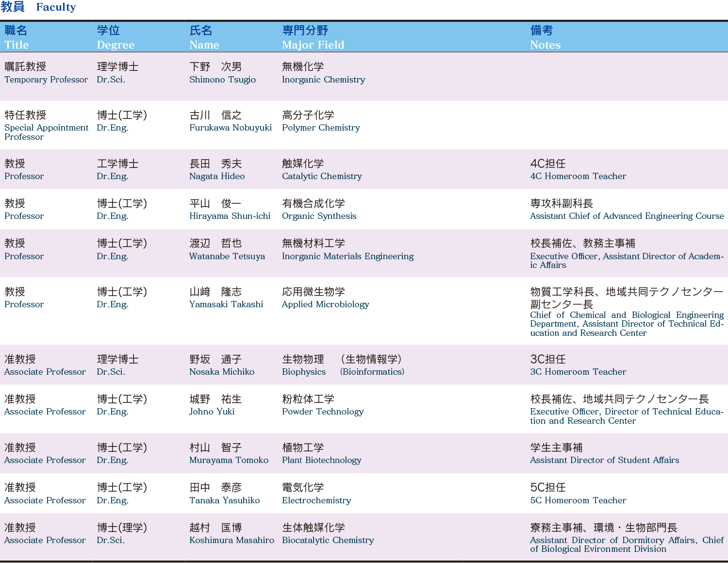Click the '3C Homeroom Teacher' note
The width and height of the screenshot is (728, 563).
[578, 372]
